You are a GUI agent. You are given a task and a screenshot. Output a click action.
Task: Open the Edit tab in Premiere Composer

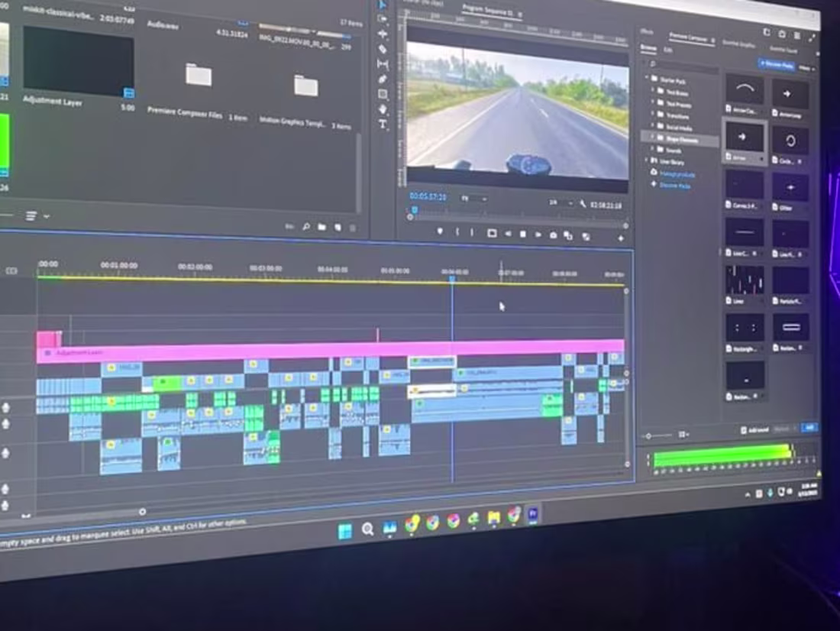[668, 50]
